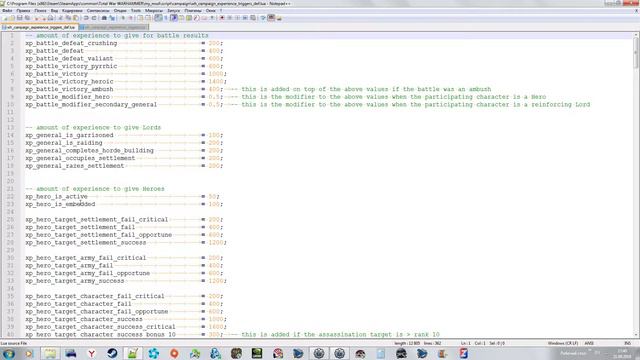640x360 pixels.
Task: Click the Save All toolbar icon
Action: click(27, 18)
